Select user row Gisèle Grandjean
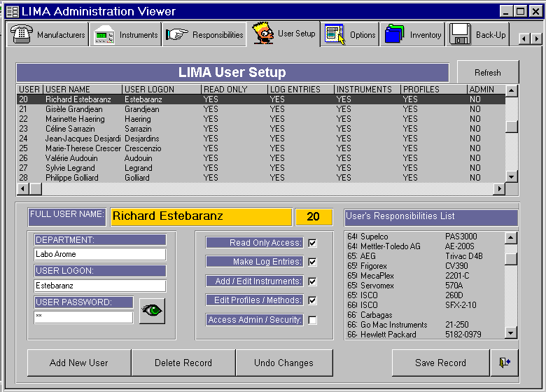Image resolution: width=546 pixels, height=392 pixels. coord(261,109)
